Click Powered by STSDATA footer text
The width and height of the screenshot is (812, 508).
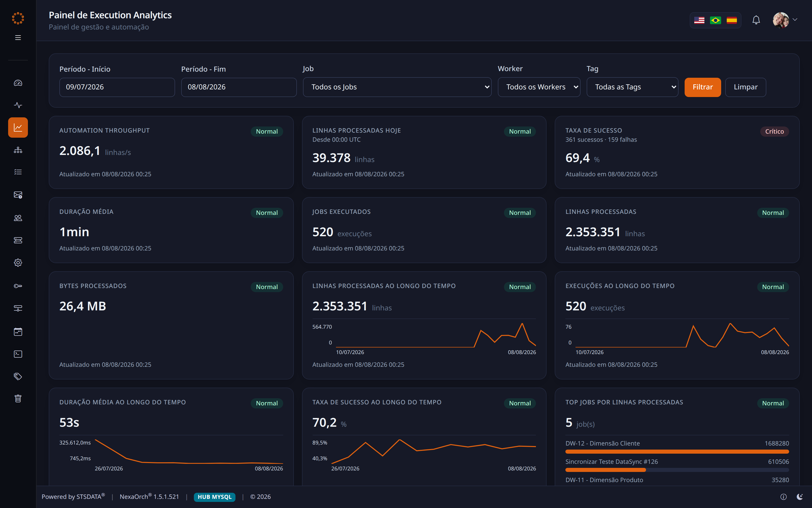tap(73, 497)
